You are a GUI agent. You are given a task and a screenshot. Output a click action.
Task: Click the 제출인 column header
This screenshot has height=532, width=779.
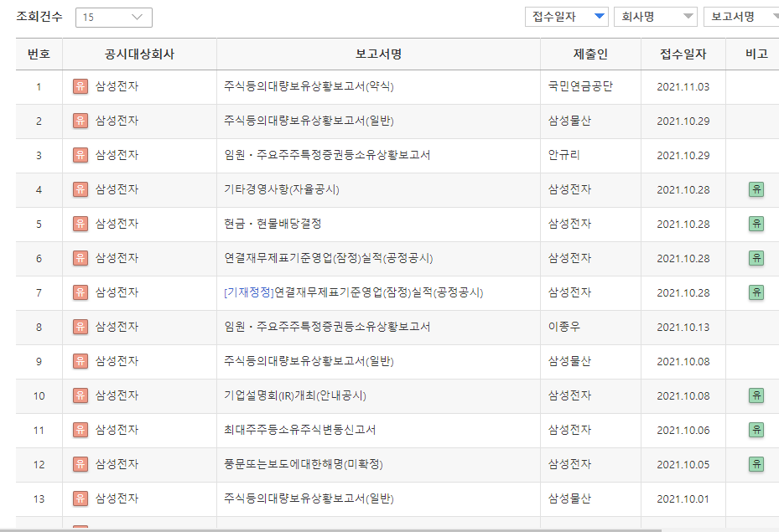pyautogui.click(x=590, y=54)
